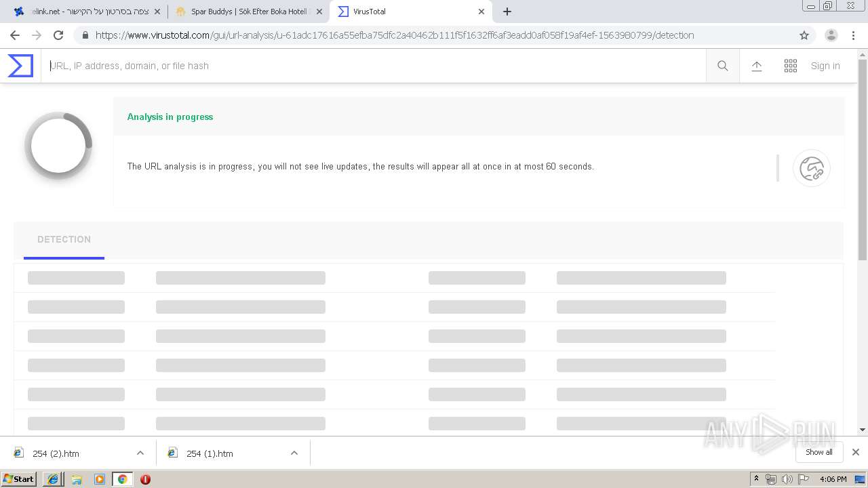
Task: Open Chrome's three-dot menu
Action: (x=853, y=35)
